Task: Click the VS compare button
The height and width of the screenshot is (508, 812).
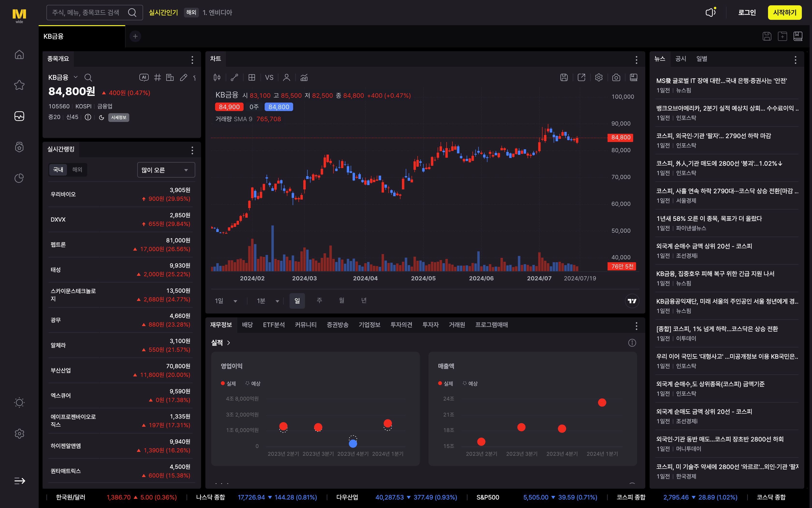Action: [x=269, y=78]
